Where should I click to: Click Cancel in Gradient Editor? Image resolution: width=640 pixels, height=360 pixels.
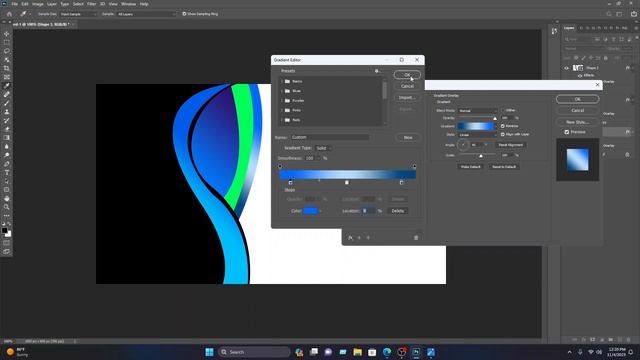407,86
